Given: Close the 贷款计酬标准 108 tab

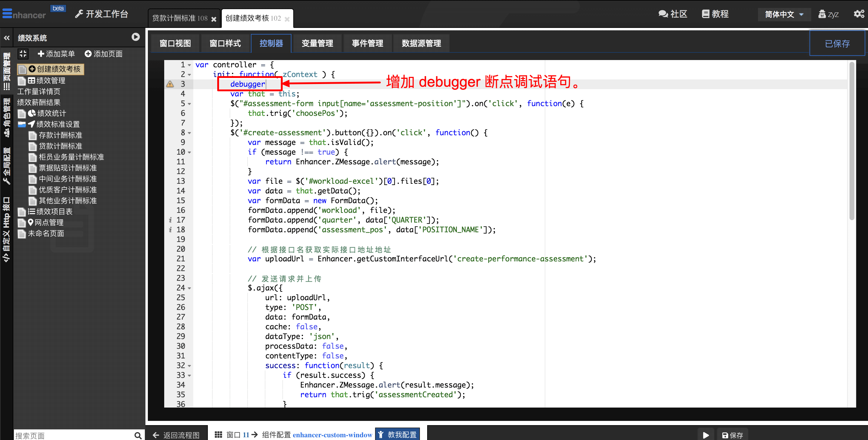Looking at the screenshot, I should coord(214,19).
